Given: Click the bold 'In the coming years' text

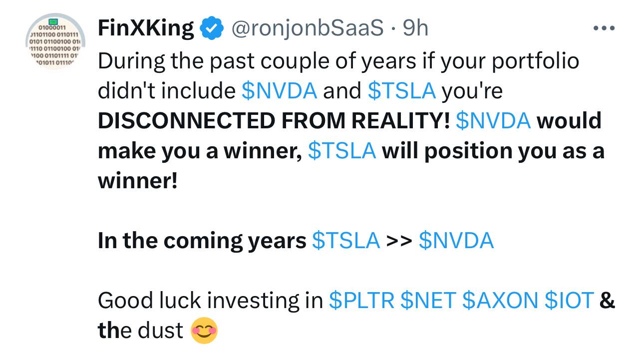Looking at the screenshot, I should click(x=202, y=241).
